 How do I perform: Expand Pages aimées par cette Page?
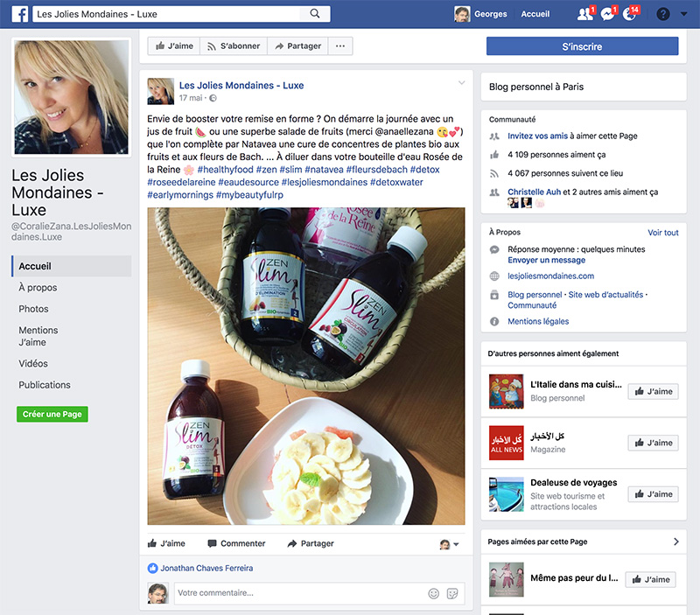click(x=675, y=542)
